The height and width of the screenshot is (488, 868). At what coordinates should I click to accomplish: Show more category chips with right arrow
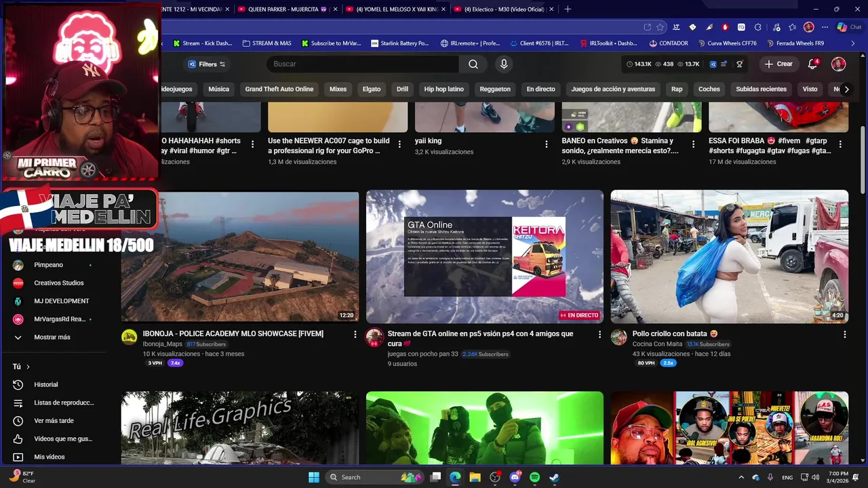coord(846,89)
